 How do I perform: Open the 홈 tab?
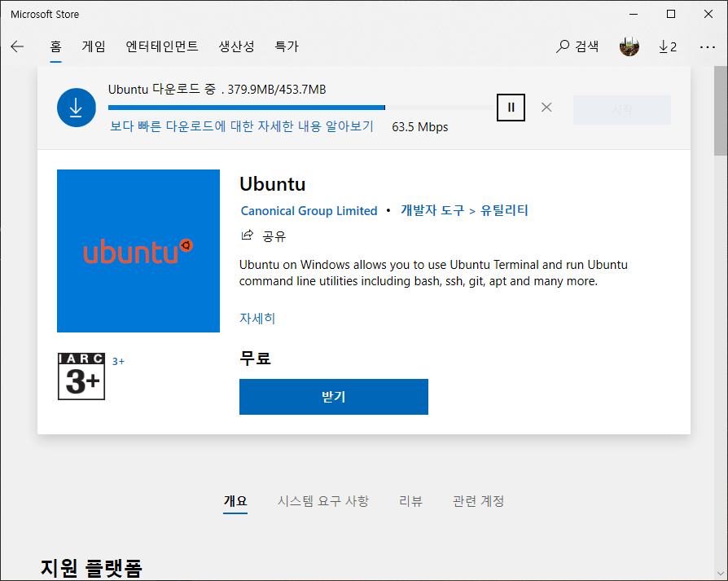tap(55, 46)
